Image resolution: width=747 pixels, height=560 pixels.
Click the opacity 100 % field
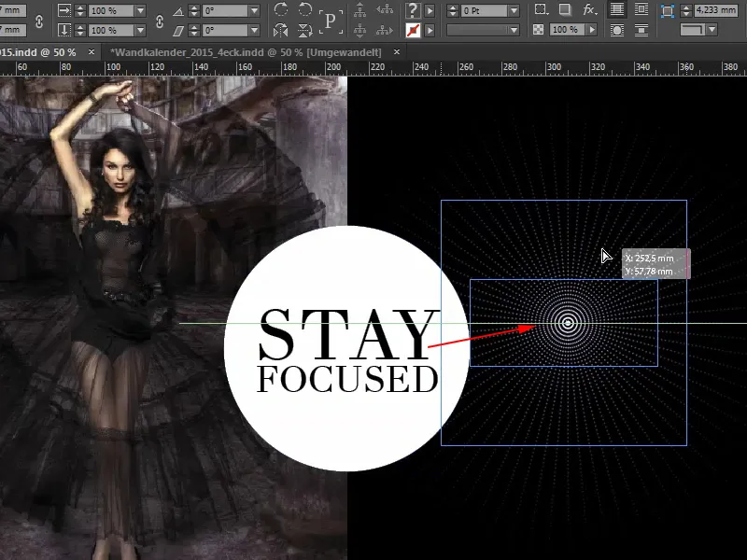568,30
